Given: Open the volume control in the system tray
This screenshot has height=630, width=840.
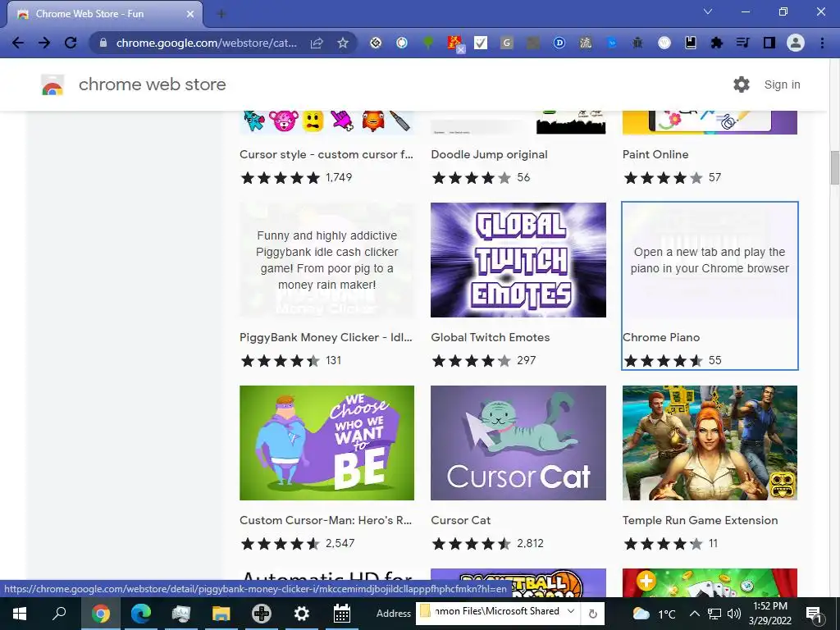Looking at the screenshot, I should coord(734,614).
